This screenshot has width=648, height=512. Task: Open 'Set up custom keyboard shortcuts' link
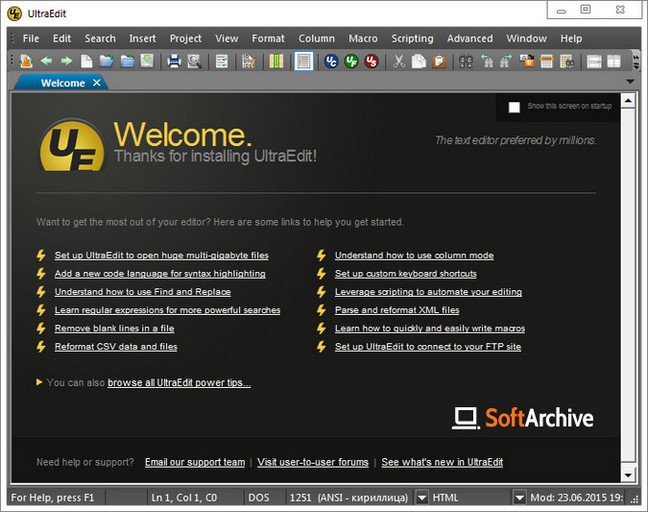406,274
